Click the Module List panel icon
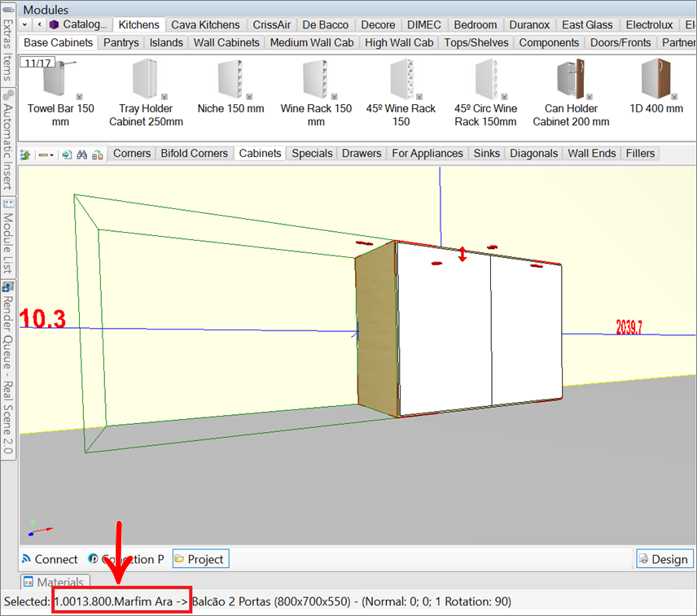This screenshot has width=697, height=616. click(8, 204)
